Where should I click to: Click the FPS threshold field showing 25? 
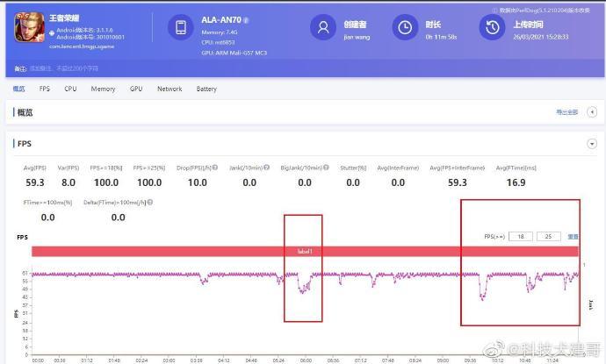pos(548,236)
